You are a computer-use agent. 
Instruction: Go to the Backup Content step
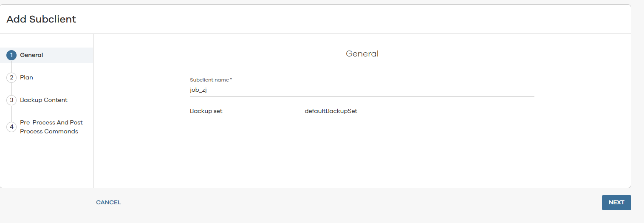click(x=44, y=100)
